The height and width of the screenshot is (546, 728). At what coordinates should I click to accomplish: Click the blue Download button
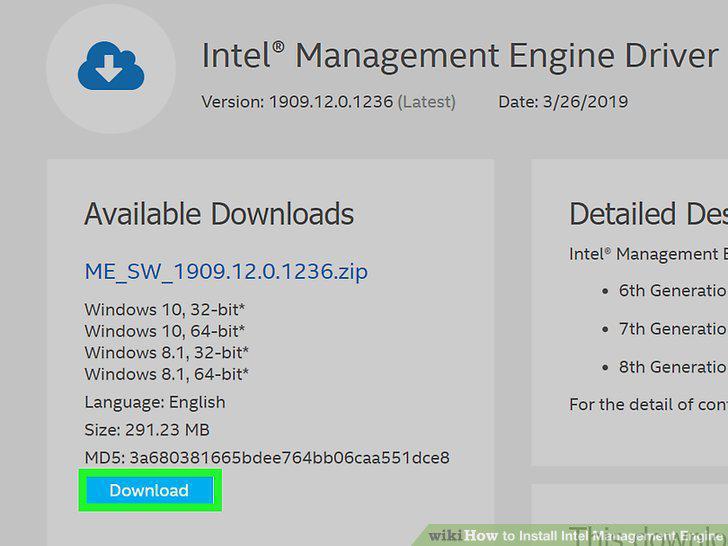(150, 490)
